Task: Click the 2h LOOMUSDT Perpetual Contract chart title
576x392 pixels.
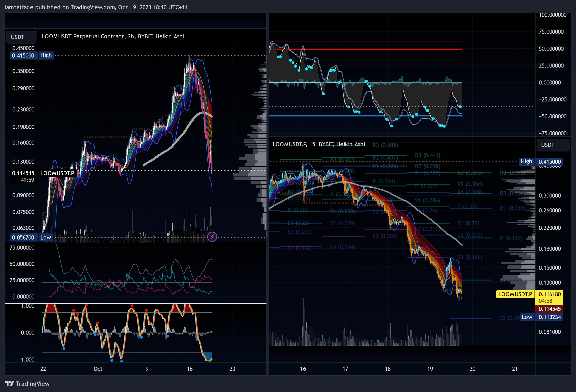Action: 113,36
